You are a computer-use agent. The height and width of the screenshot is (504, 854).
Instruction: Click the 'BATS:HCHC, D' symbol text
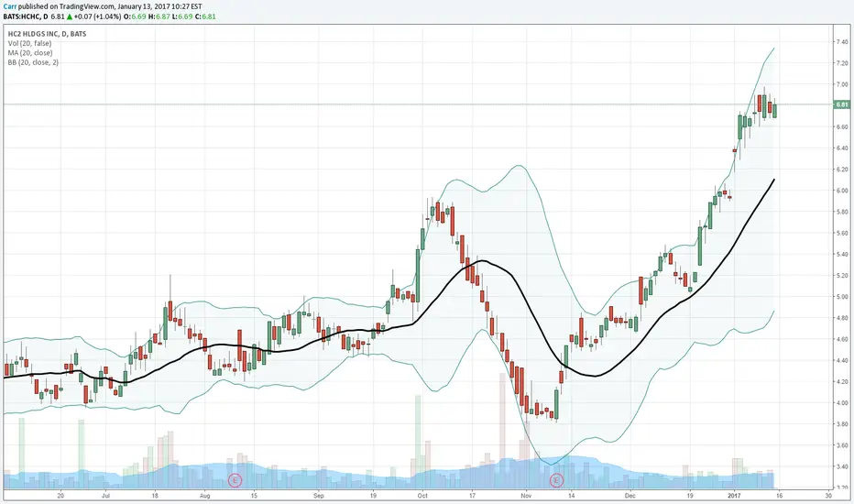tap(25, 16)
